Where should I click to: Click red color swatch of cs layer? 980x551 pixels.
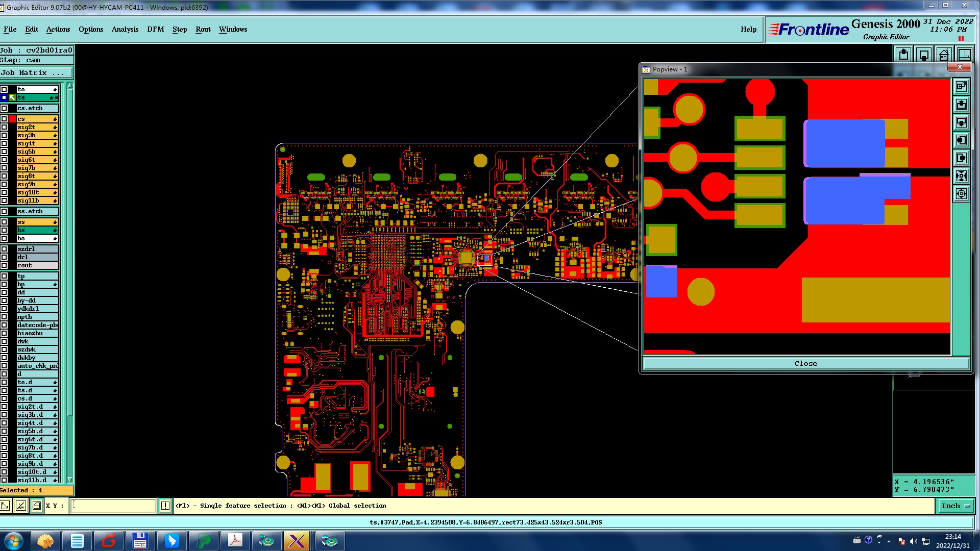tap(12, 119)
